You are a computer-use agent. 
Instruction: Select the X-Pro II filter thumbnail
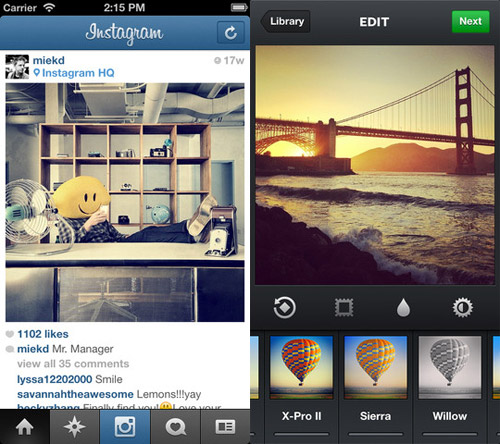(301, 367)
